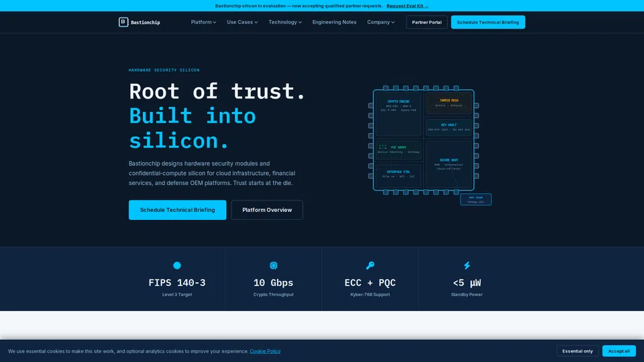644x362 pixels.
Task: Choose Essential only cookies
Action: click(x=578, y=351)
